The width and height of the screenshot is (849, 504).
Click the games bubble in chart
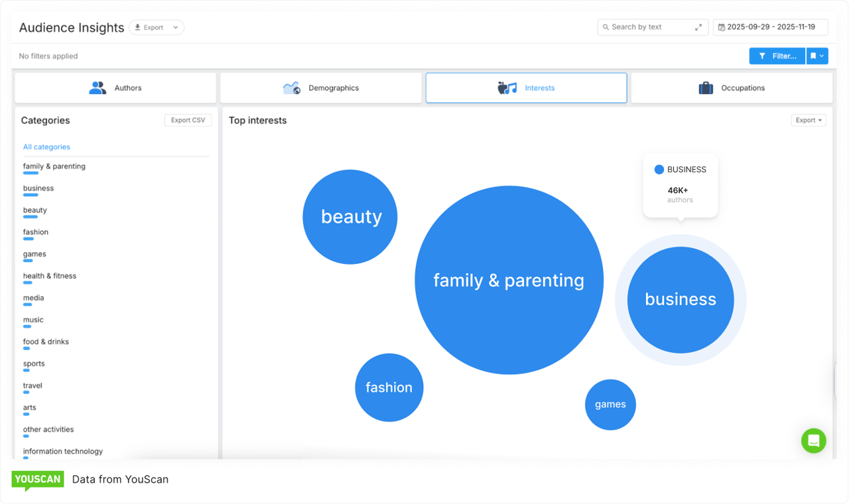610,405
